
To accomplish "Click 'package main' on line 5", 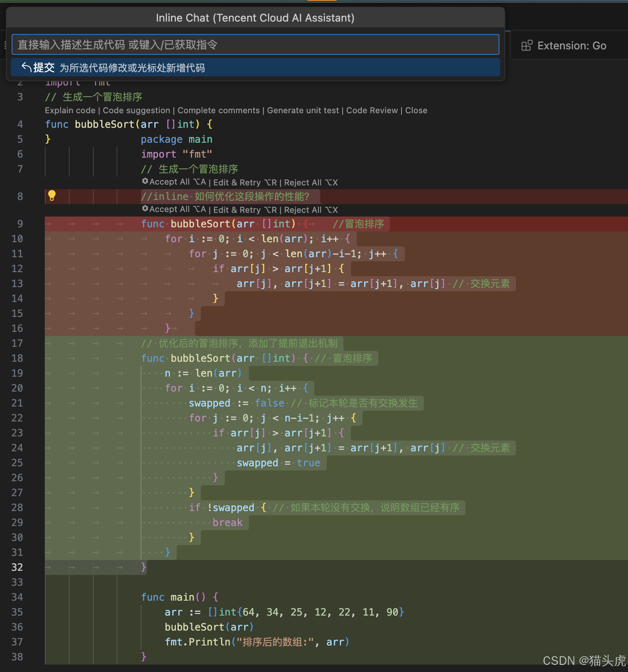I will tap(177, 139).
